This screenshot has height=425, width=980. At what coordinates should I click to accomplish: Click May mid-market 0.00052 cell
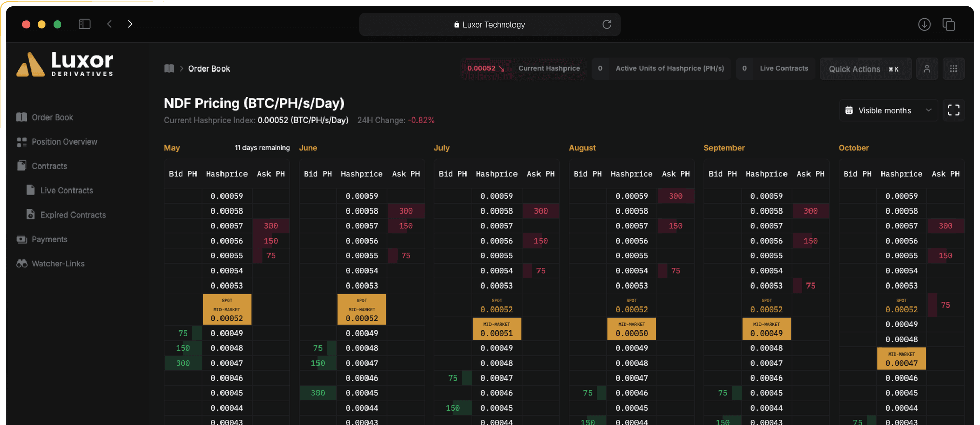[x=227, y=310]
